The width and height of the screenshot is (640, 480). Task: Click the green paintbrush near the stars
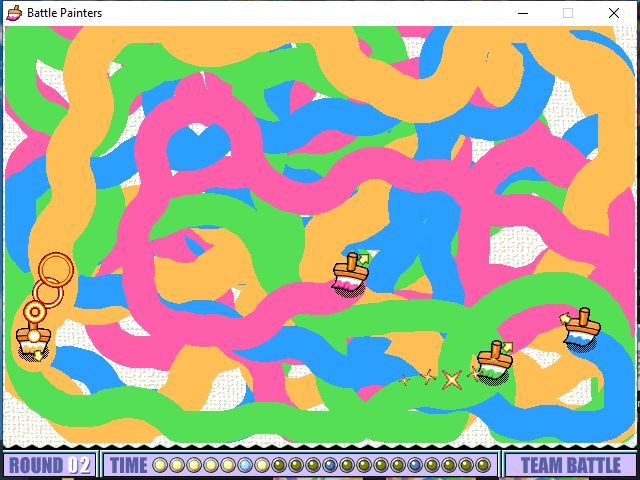click(495, 363)
